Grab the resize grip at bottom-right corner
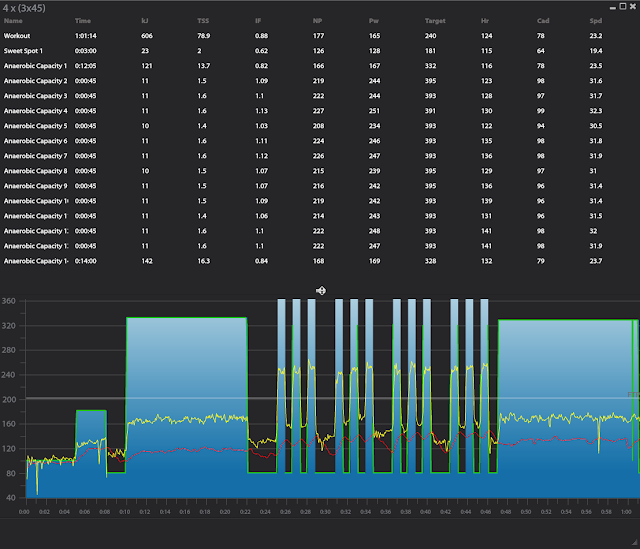 [x=634, y=542]
